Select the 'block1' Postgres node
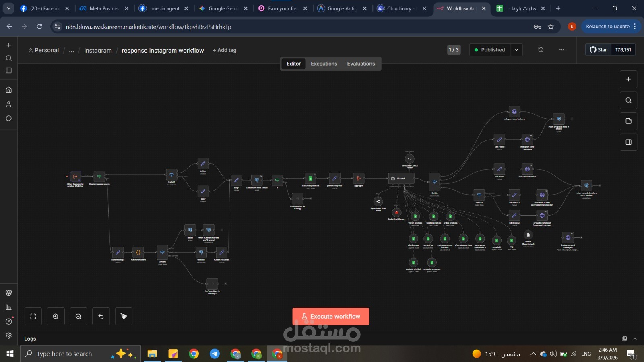 click(190, 230)
